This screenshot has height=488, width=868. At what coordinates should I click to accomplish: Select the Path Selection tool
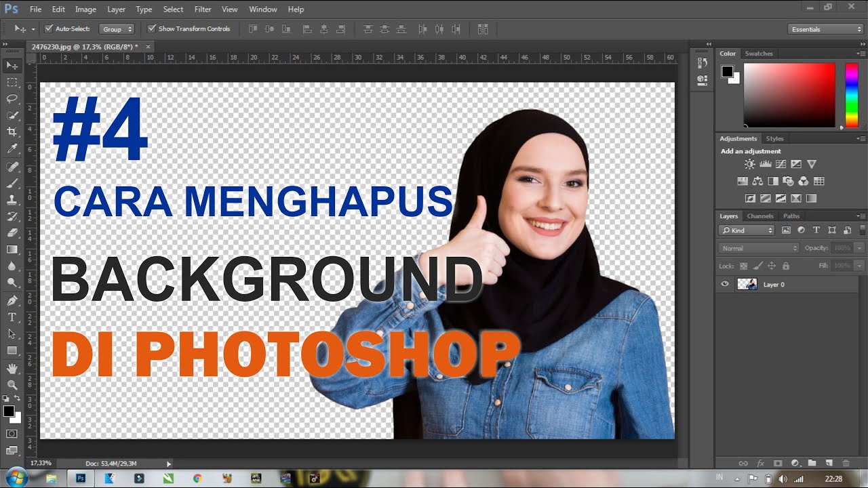coord(12,333)
